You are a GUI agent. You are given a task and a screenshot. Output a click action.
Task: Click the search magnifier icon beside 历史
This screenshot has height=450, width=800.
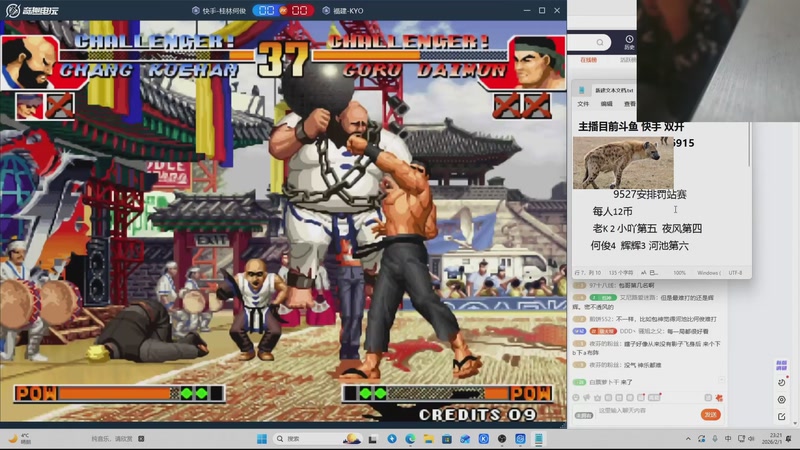[600, 42]
